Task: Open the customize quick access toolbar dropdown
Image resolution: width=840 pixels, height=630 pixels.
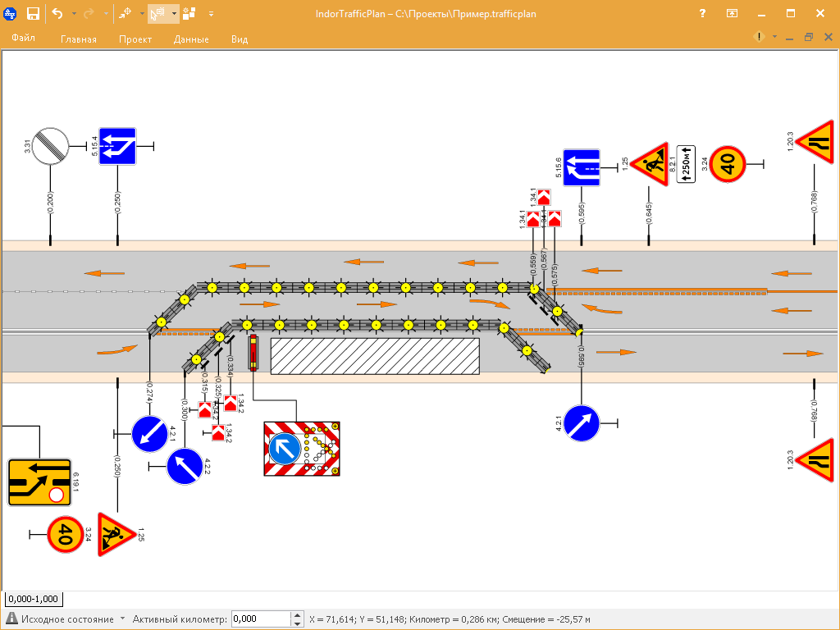Action: tap(212, 14)
